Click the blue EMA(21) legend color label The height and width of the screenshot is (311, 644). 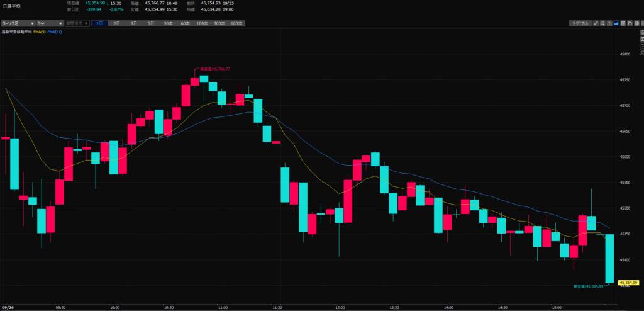click(54, 32)
